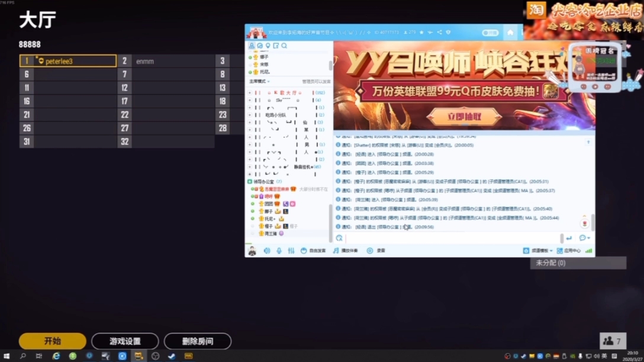644x362 pixels.
Task: Open the user avatar in YY bottom-left corner
Action: [x=252, y=250]
